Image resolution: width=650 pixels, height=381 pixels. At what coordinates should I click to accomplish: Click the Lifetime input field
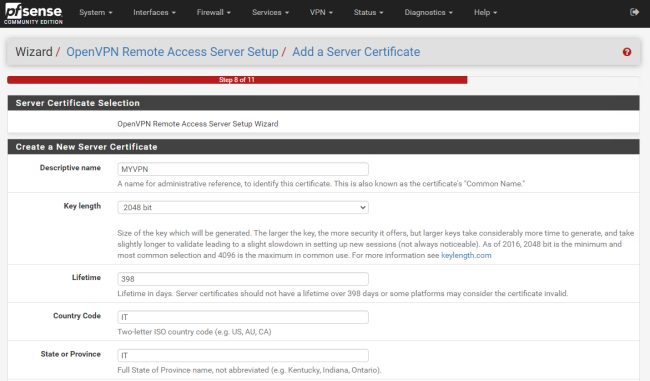(x=243, y=279)
